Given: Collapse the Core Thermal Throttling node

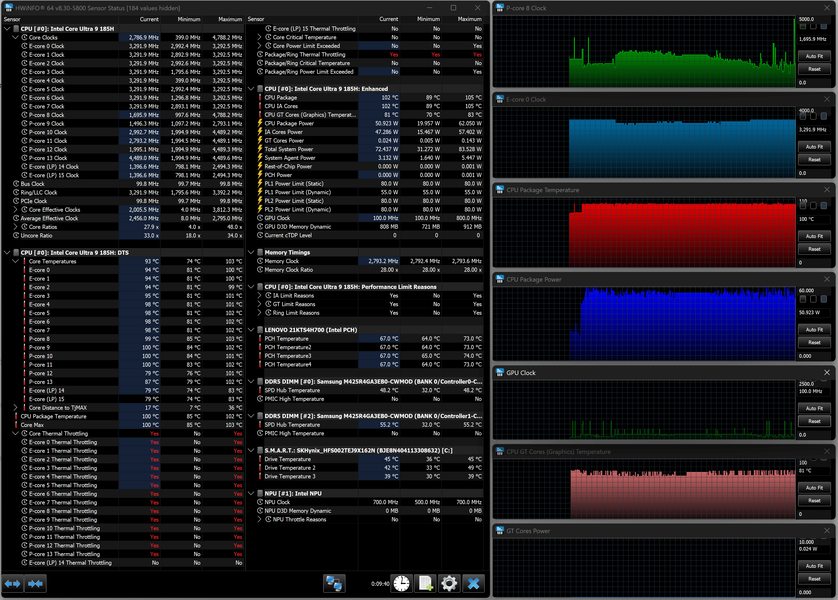Looking at the screenshot, I should (15, 434).
